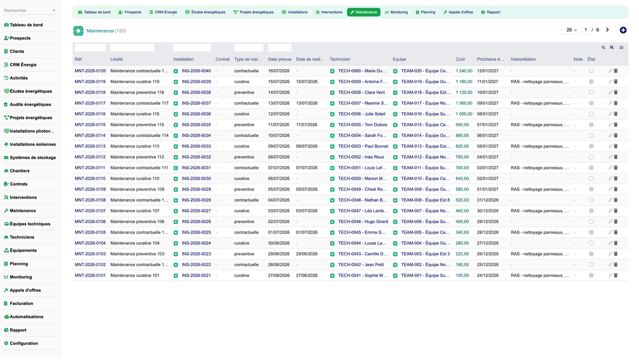This screenshot has height=364, width=639.
Task: Toggle État circle for MNT-2026-0119
Action: 591,81
